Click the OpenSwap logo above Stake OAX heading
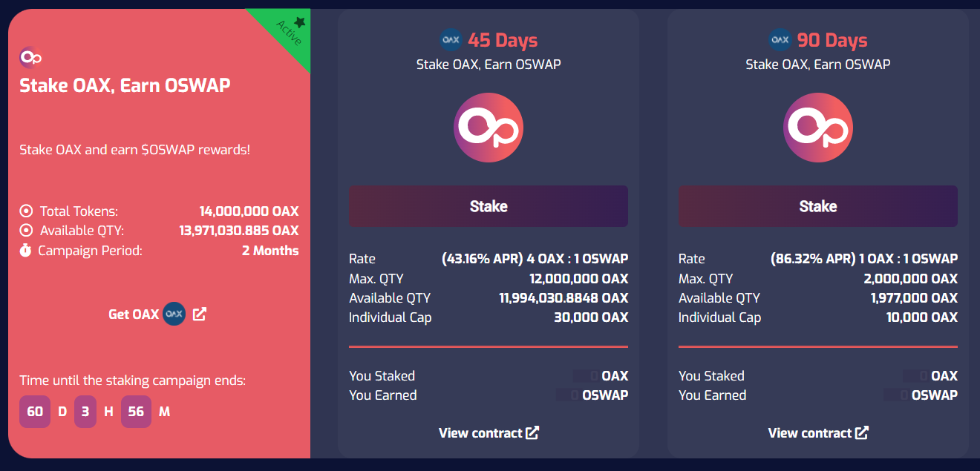This screenshot has width=980, height=471. (30, 57)
